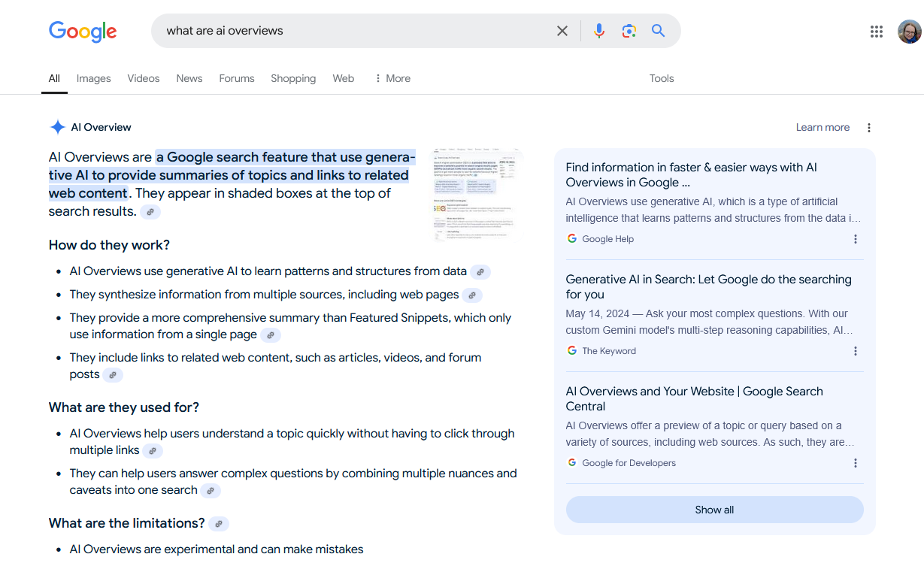Image resolution: width=924 pixels, height=566 pixels.
Task: Open your profile avatar picture
Action: tap(910, 32)
